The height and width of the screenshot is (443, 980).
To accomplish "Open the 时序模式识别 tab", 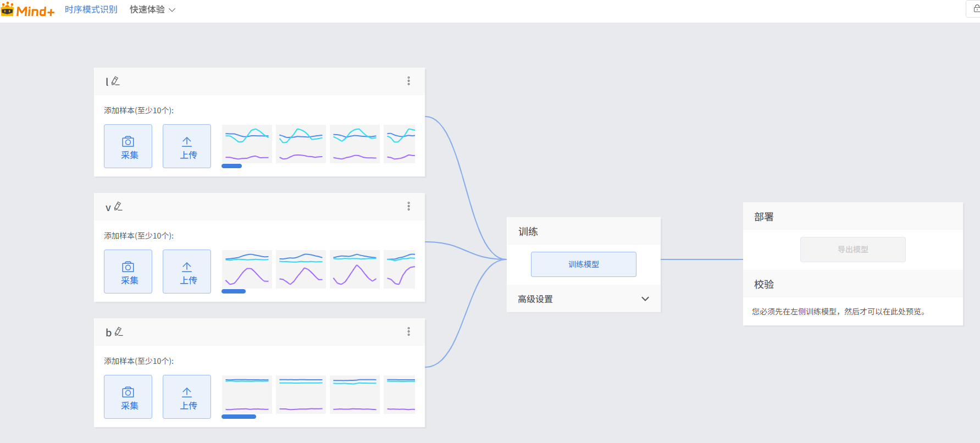I will pos(91,10).
